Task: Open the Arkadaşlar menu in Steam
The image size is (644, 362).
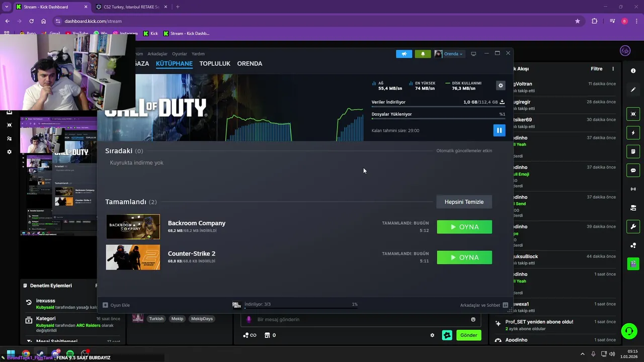Action: 157,54
